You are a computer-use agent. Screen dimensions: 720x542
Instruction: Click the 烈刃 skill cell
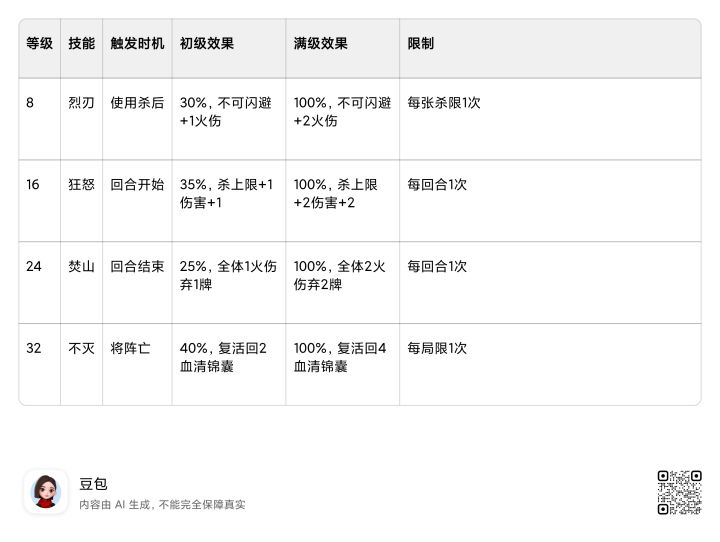click(81, 102)
